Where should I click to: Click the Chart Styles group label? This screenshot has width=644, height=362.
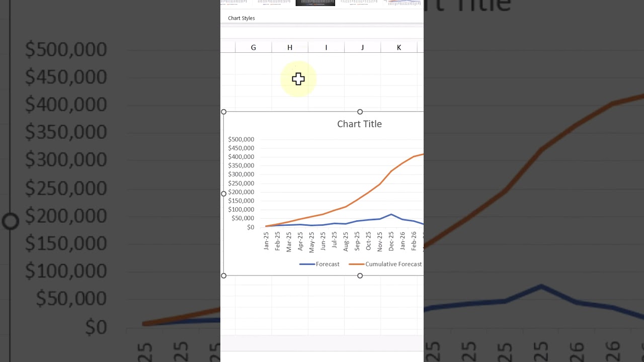pyautogui.click(x=242, y=18)
